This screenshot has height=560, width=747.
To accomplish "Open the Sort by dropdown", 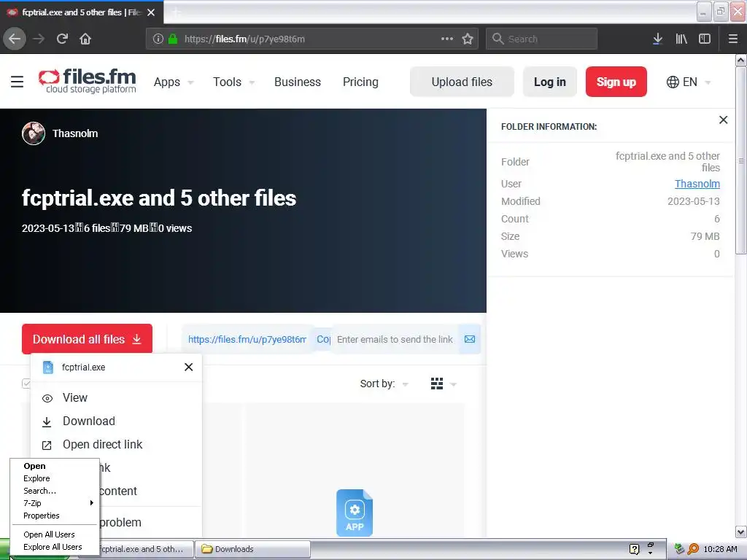I will [384, 384].
